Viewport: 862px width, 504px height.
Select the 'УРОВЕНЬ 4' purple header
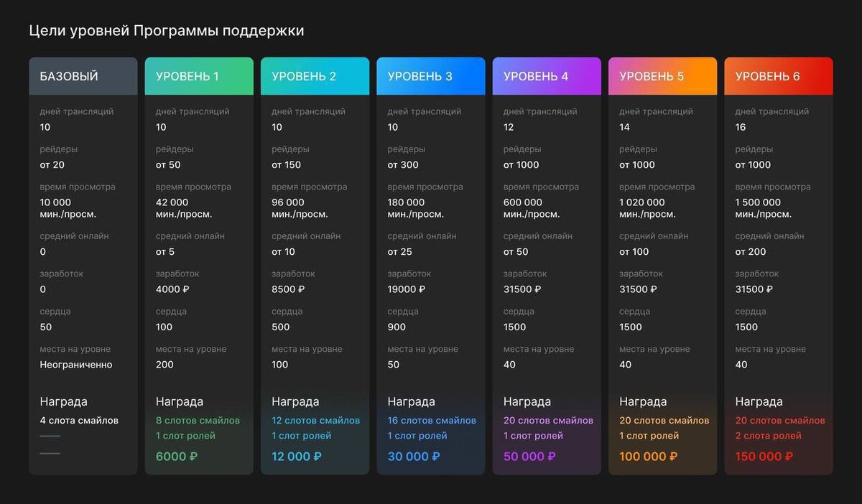pyautogui.click(x=547, y=76)
